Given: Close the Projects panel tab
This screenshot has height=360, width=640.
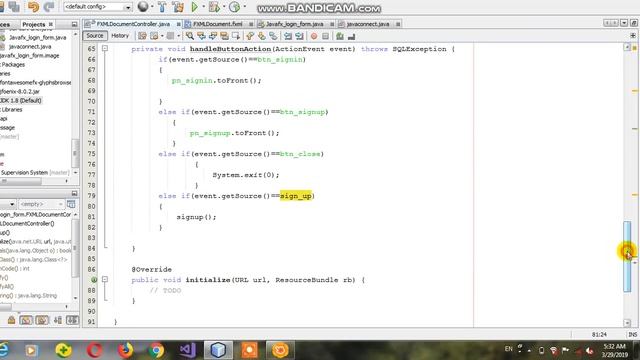Looking at the screenshot, I should (x=51, y=24).
